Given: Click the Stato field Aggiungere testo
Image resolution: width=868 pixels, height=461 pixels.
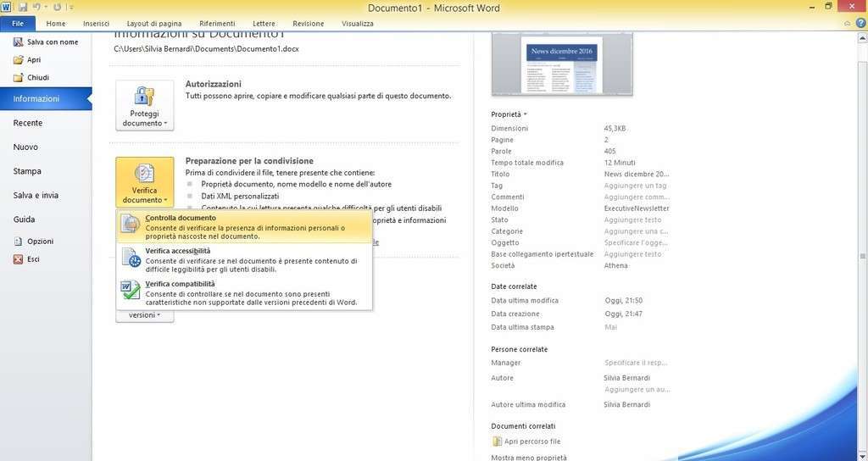Looking at the screenshot, I should [x=632, y=219].
